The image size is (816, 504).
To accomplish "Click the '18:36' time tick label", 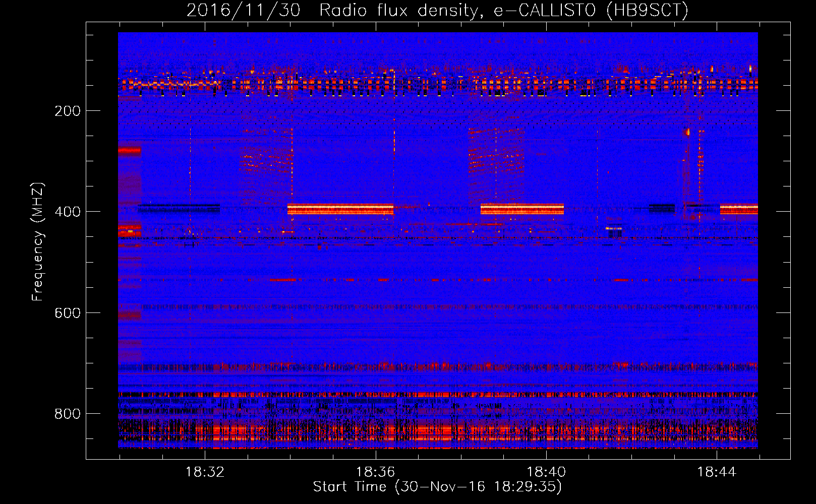I will (x=375, y=472).
